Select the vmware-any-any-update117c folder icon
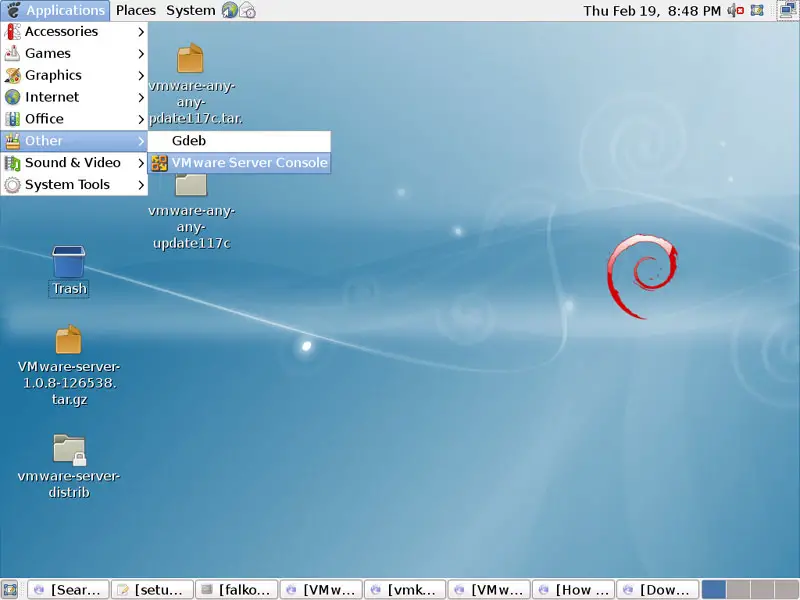Image resolution: width=800 pixels, height=600 pixels. pyautogui.click(x=191, y=184)
